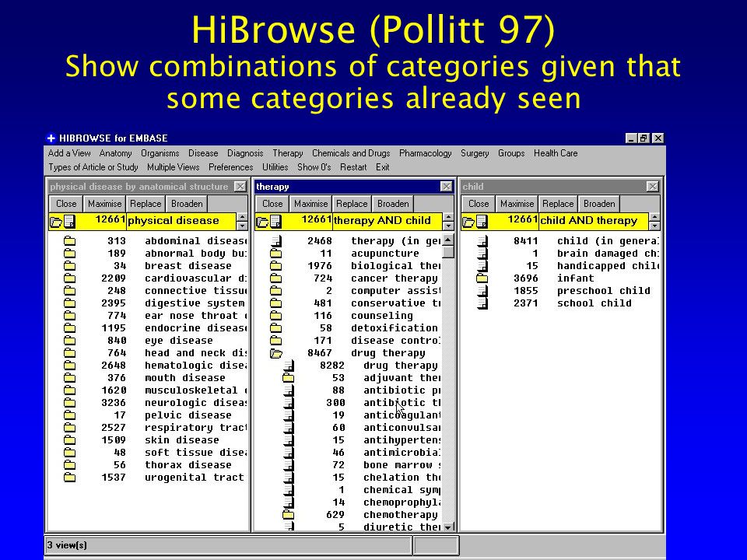Click the "3 view(s)" status bar text
Screen dimensions: 747x560
coord(67,545)
